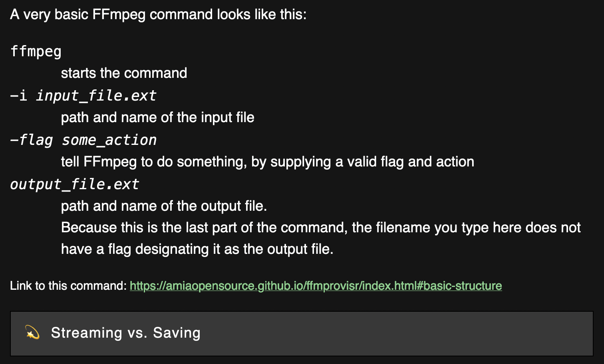Click 'path and name of the output file.'
Image resolution: width=604 pixels, height=364 pixels.
[x=164, y=206]
